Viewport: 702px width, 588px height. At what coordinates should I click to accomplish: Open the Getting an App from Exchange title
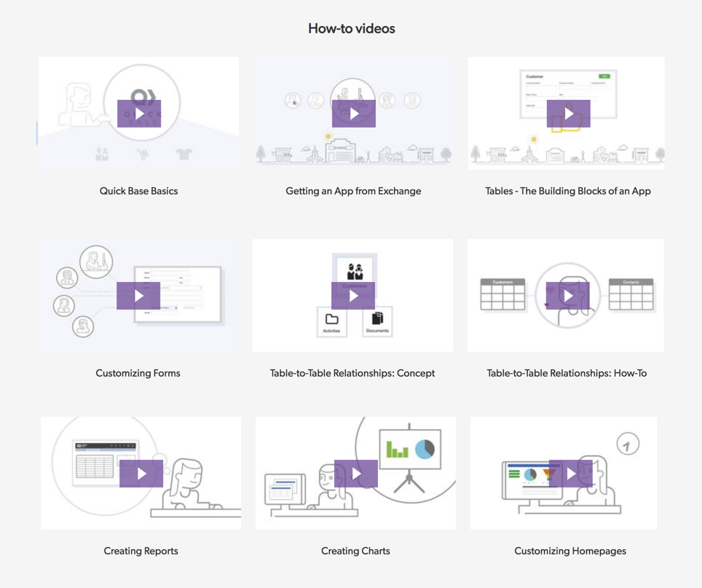353,191
